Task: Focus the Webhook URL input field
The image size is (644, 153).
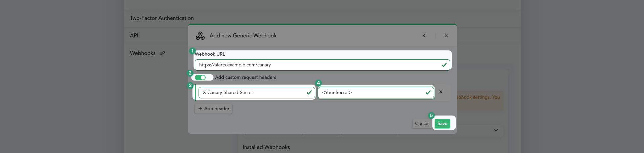Action: pyautogui.click(x=317, y=65)
